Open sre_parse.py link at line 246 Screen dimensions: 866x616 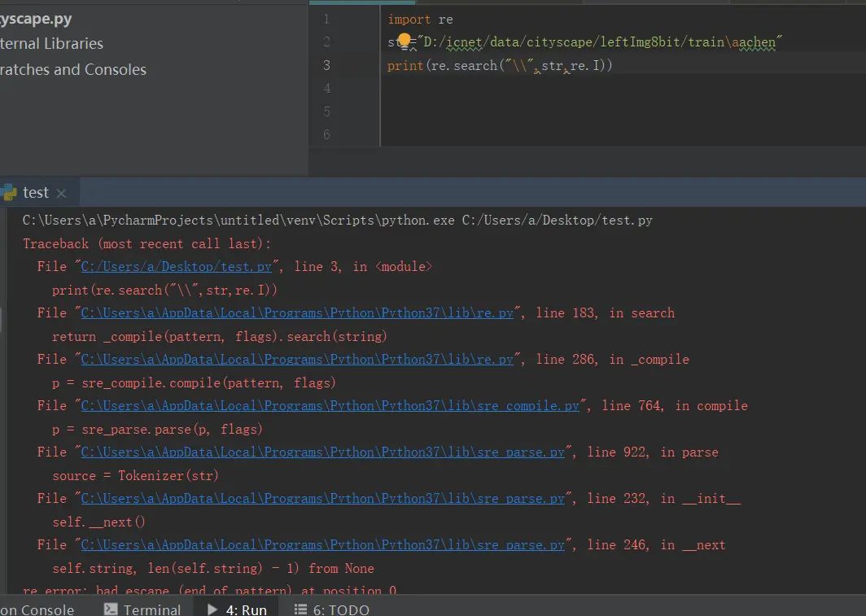(x=322, y=544)
